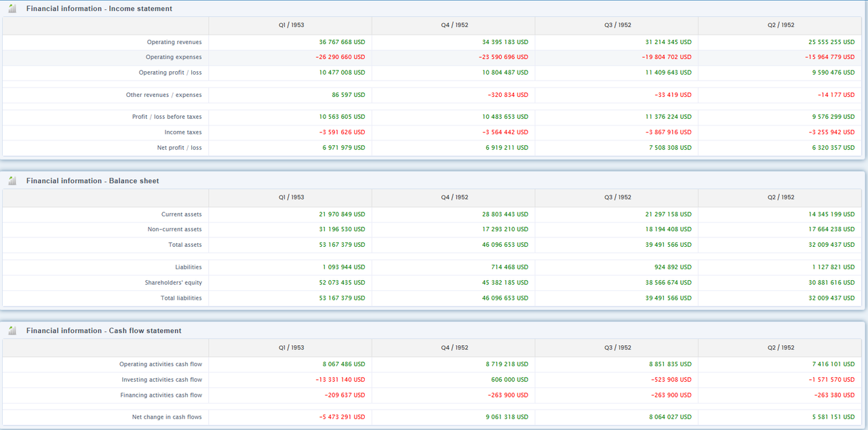
Task: Click the value -13 331 140 USD
Action: tap(340, 380)
